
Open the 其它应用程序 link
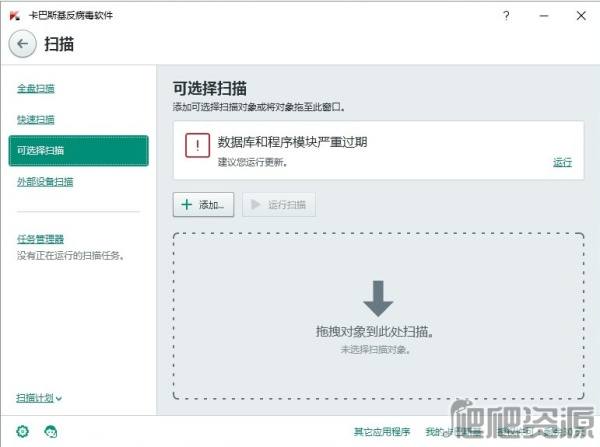(382, 432)
